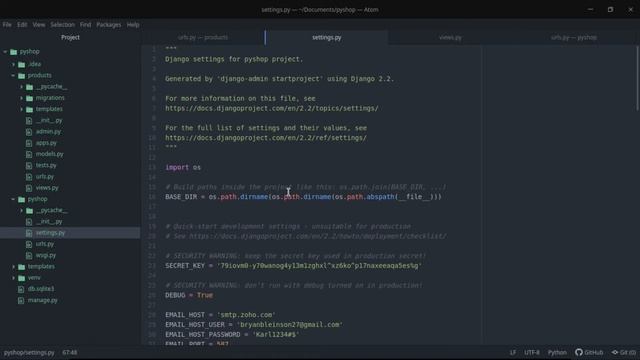640x360 pixels.
Task: Click the Python grammar selector
Action: point(557,352)
